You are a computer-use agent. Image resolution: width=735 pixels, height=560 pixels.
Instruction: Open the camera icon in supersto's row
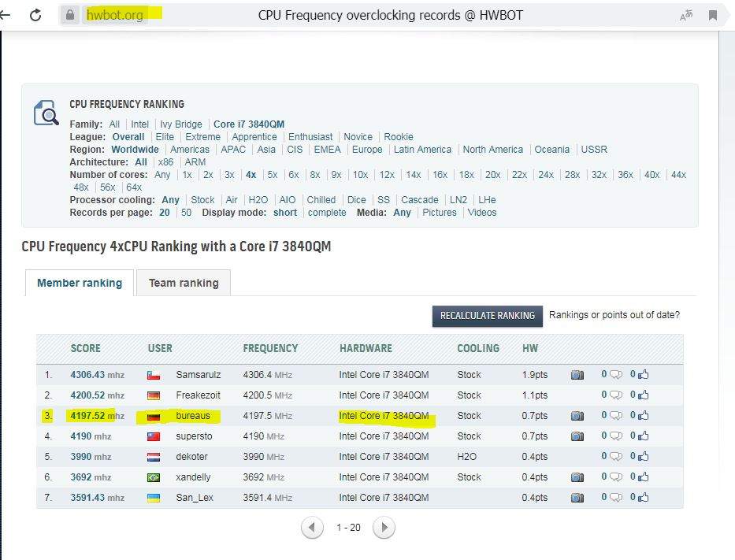click(x=577, y=436)
